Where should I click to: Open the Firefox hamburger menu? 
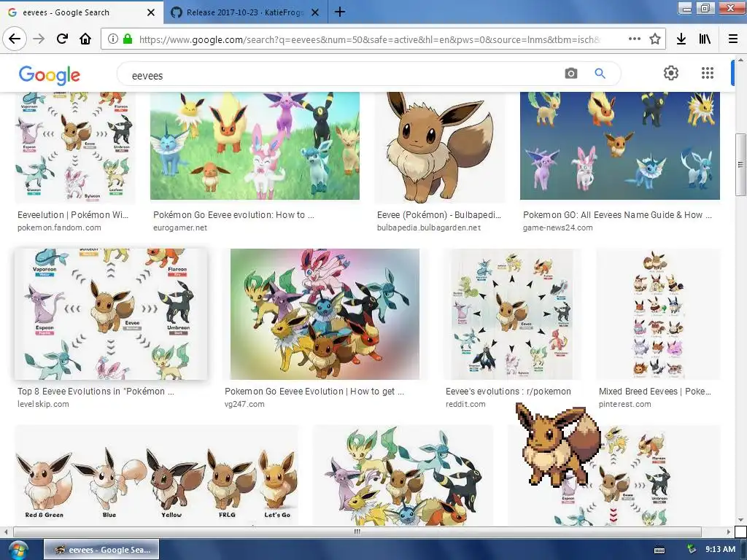(x=733, y=39)
